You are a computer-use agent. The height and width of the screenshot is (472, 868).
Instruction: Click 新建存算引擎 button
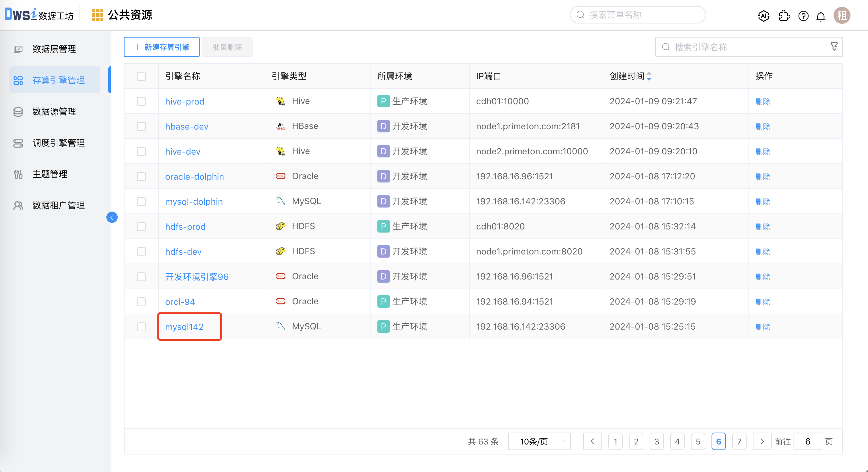click(162, 47)
